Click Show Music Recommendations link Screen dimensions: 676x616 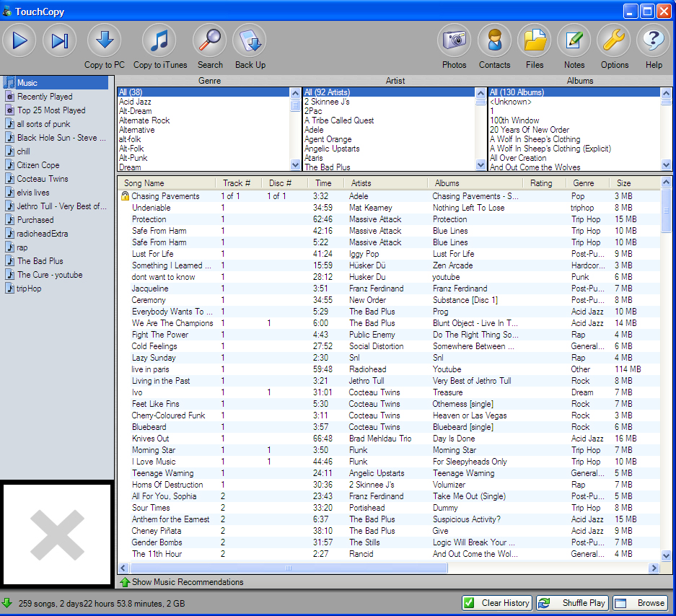pyautogui.click(x=188, y=582)
